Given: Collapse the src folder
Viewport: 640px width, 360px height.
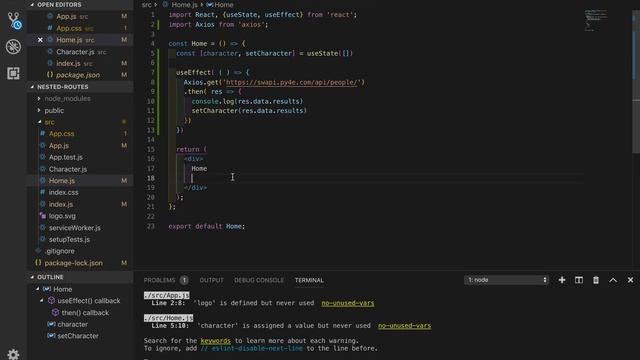Looking at the screenshot, I should pyautogui.click(x=40, y=122).
